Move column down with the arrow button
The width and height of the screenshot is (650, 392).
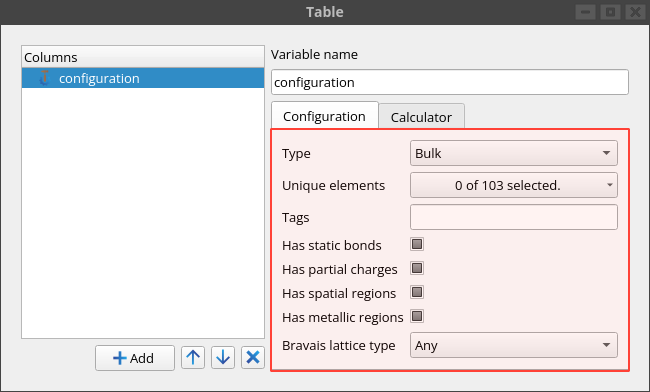223,357
